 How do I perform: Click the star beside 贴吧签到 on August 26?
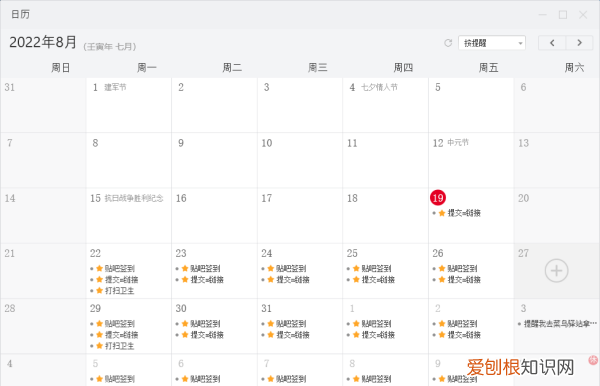coord(442,269)
